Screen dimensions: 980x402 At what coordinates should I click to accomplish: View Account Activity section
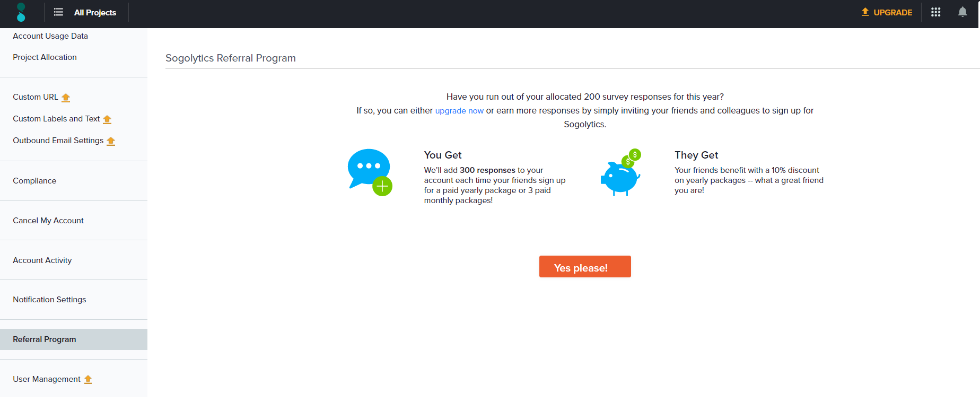click(x=42, y=260)
